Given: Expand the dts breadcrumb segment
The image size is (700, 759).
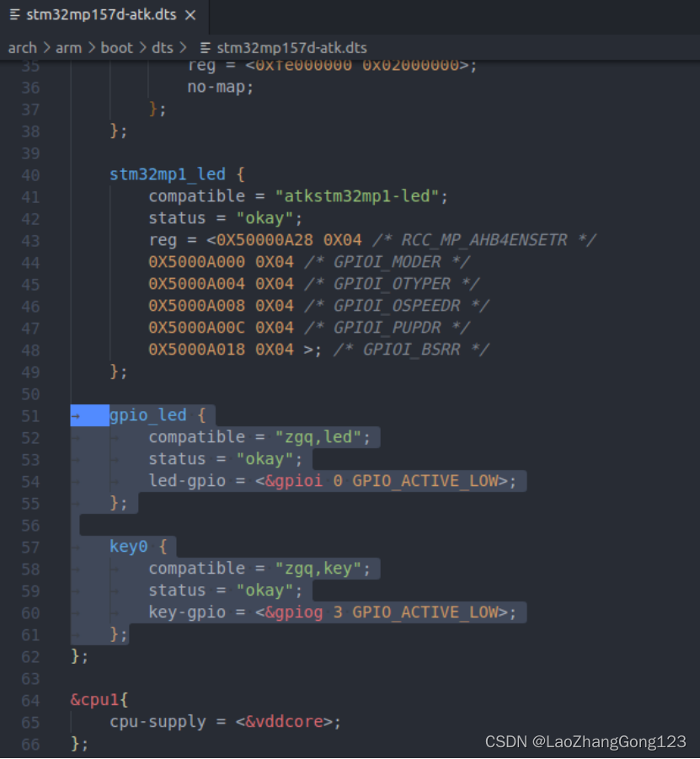Looking at the screenshot, I should click(x=162, y=48).
